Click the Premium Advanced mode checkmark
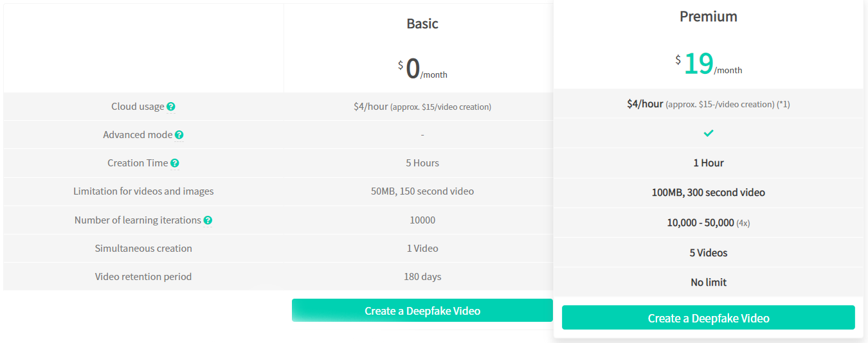Image resolution: width=868 pixels, height=343 pixels. pyautogui.click(x=709, y=133)
